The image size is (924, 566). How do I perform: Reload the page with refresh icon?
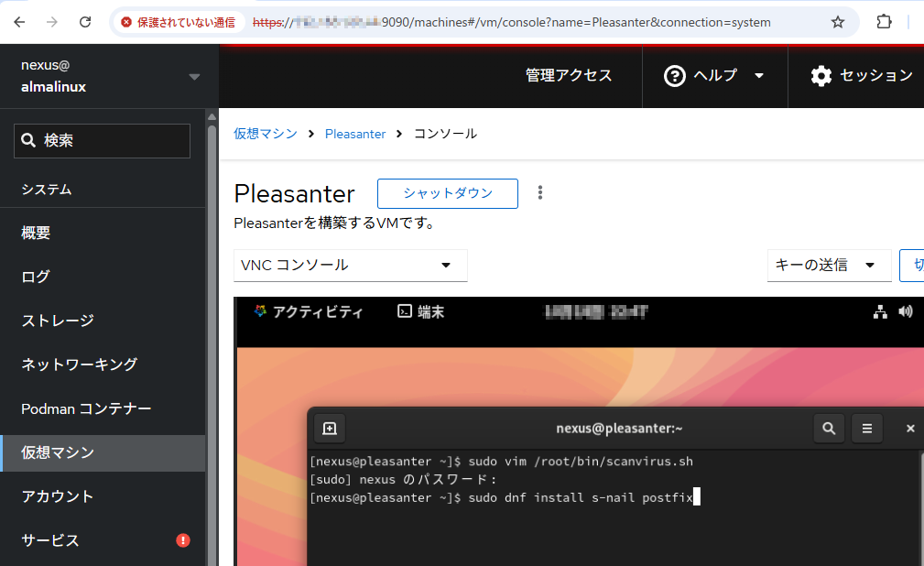tap(85, 22)
